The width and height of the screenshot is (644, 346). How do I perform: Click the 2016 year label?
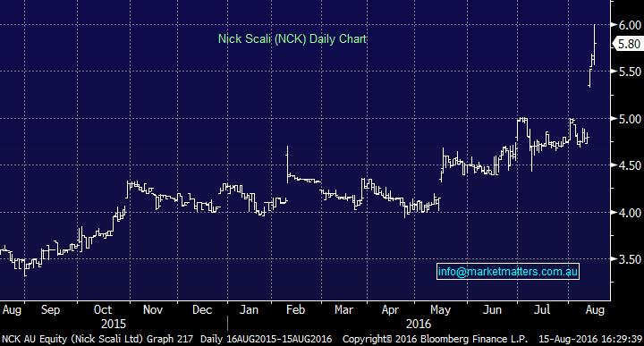point(419,324)
